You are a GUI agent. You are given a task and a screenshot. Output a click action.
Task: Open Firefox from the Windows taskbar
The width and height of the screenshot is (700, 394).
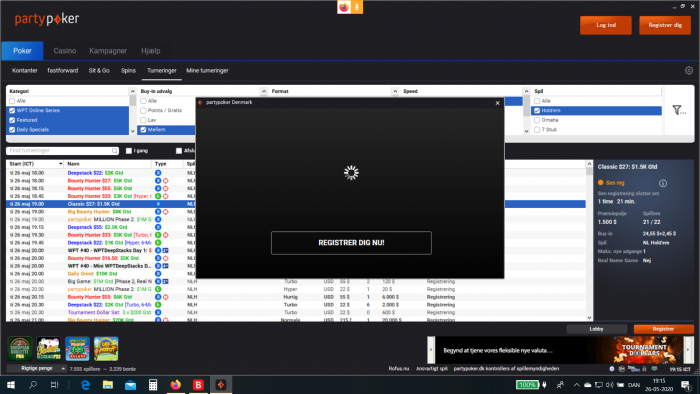tap(175, 385)
